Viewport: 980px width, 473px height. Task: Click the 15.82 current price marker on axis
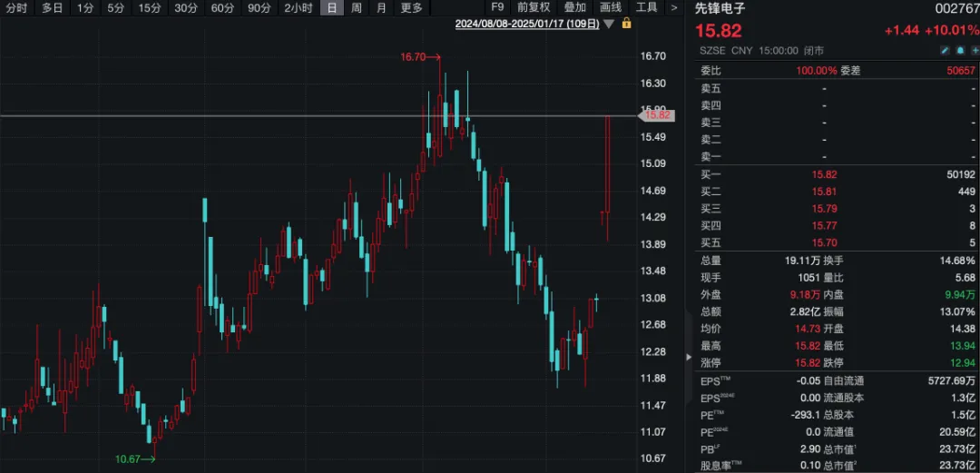click(656, 115)
